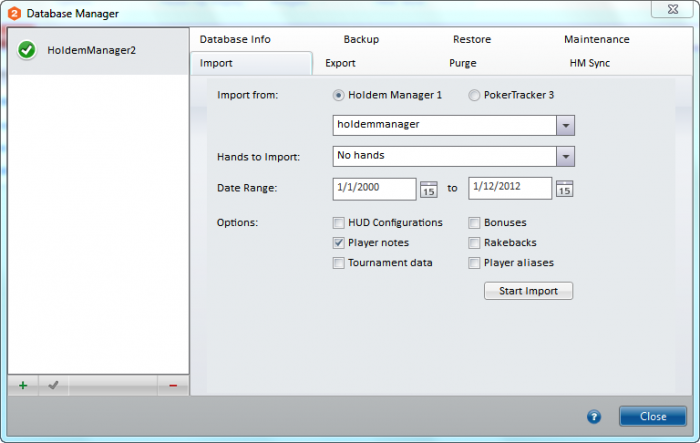700x443 pixels.
Task: Open calendar picker for end date 1/12/2012
Action: [x=564, y=189]
